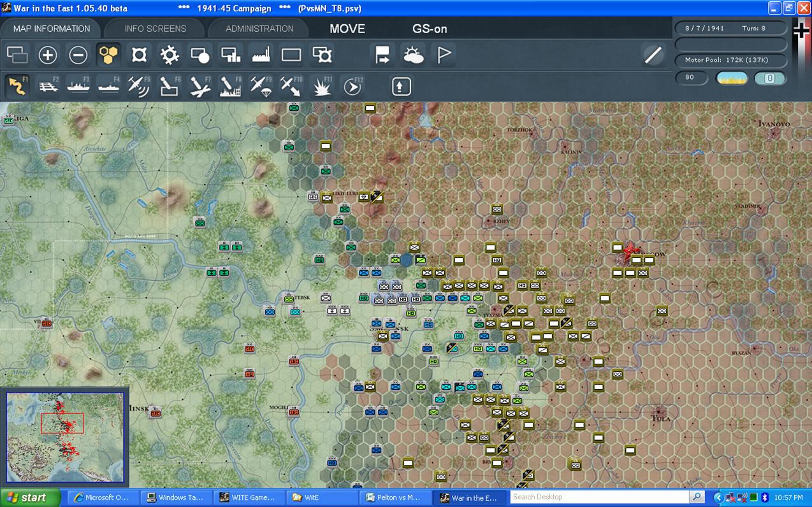The width and height of the screenshot is (812, 507).
Task: Toggle the unit counters display icon
Action: pyautogui.click(x=139, y=55)
